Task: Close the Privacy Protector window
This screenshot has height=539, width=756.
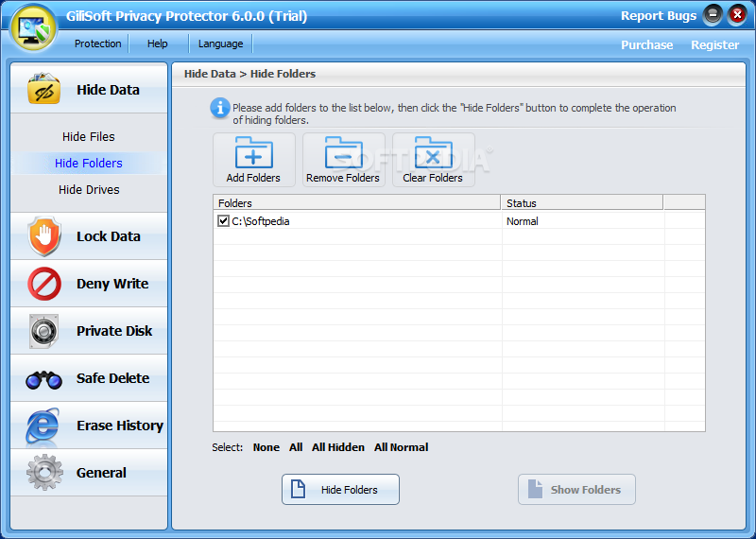Action: [737, 15]
